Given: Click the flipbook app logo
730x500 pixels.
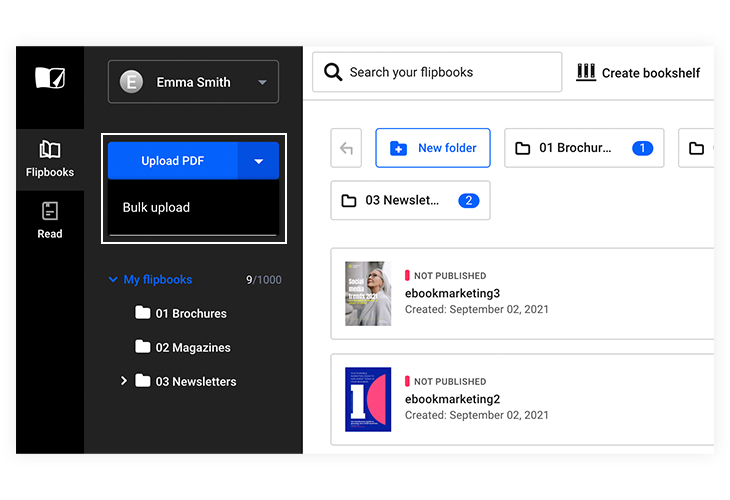Looking at the screenshot, I should coord(50,78).
